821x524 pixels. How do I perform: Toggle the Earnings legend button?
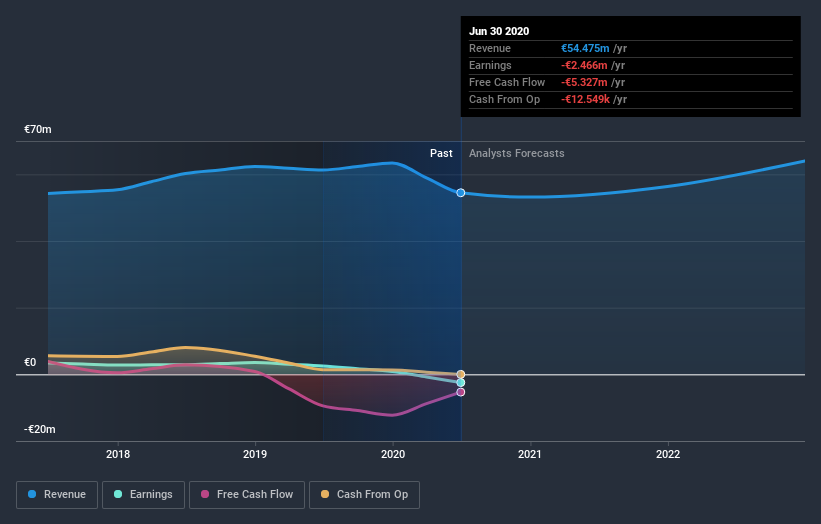[143, 495]
